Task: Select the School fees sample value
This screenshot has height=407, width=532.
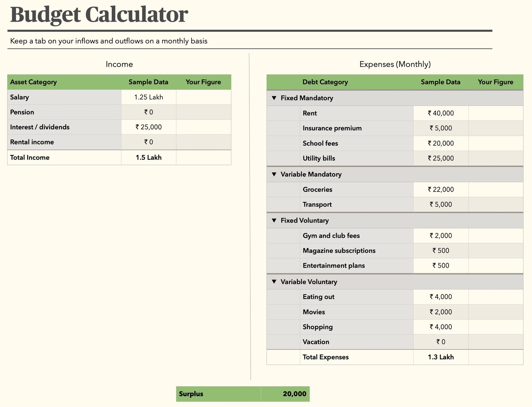Action: tap(441, 143)
